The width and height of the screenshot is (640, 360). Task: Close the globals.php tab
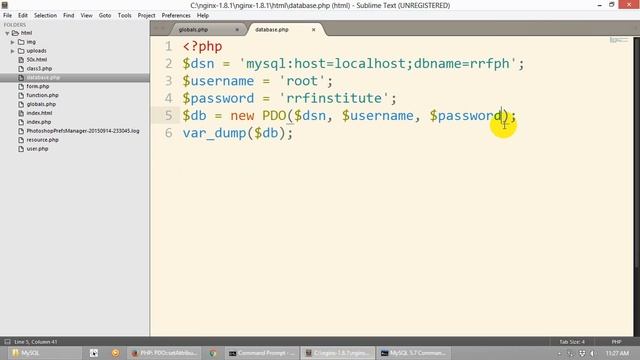click(237, 30)
